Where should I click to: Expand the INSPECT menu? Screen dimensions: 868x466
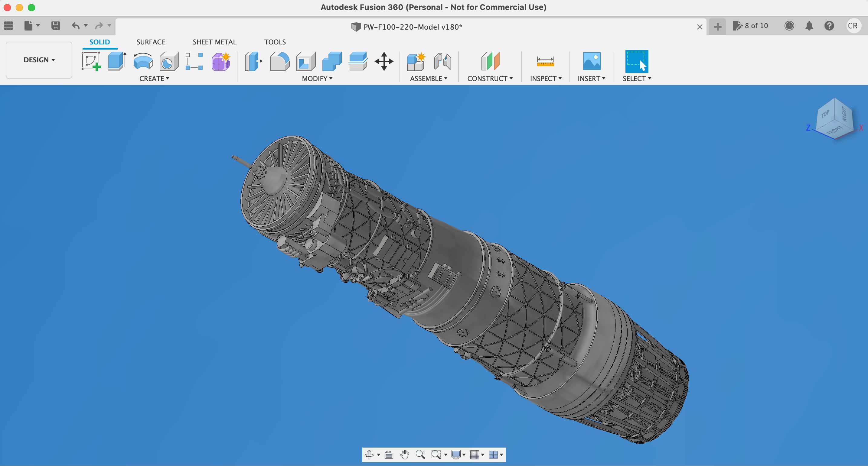pos(546,79)
